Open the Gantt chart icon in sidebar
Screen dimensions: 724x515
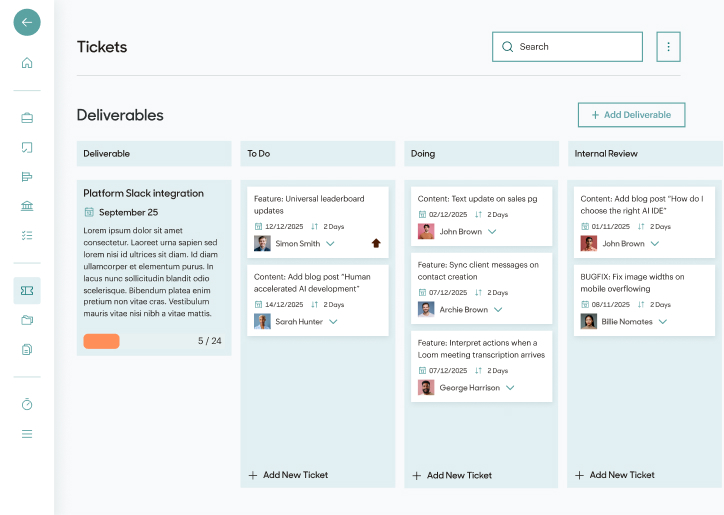click(x=27, y=176)
